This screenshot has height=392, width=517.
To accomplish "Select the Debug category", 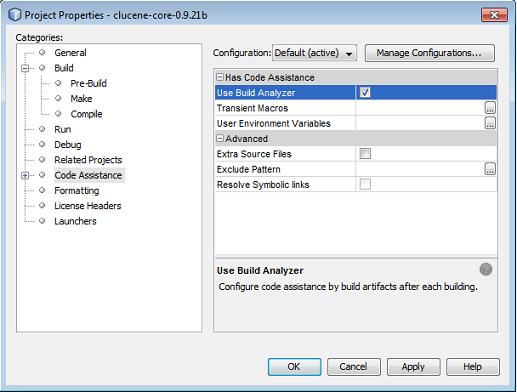I will [x=68, y=145].
